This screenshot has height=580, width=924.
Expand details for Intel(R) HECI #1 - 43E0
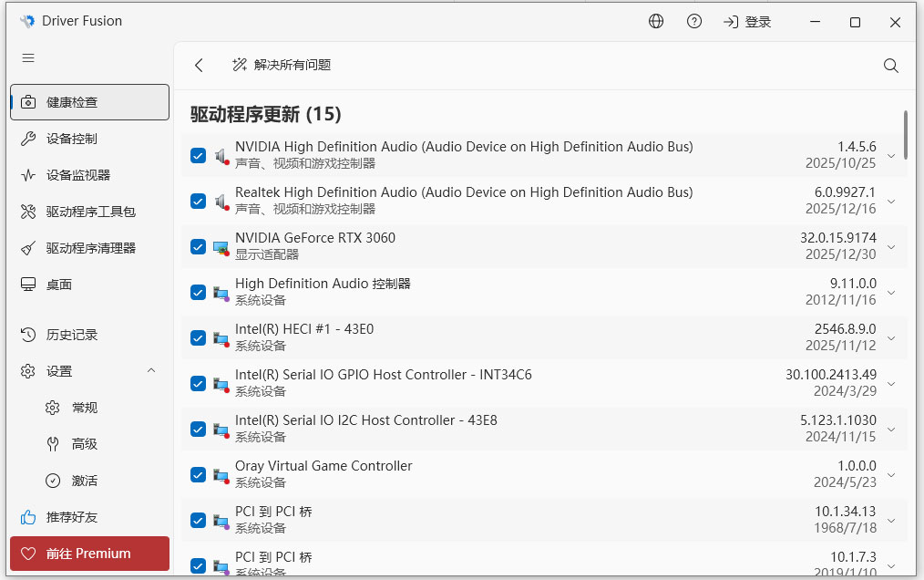tap(890, 337)
